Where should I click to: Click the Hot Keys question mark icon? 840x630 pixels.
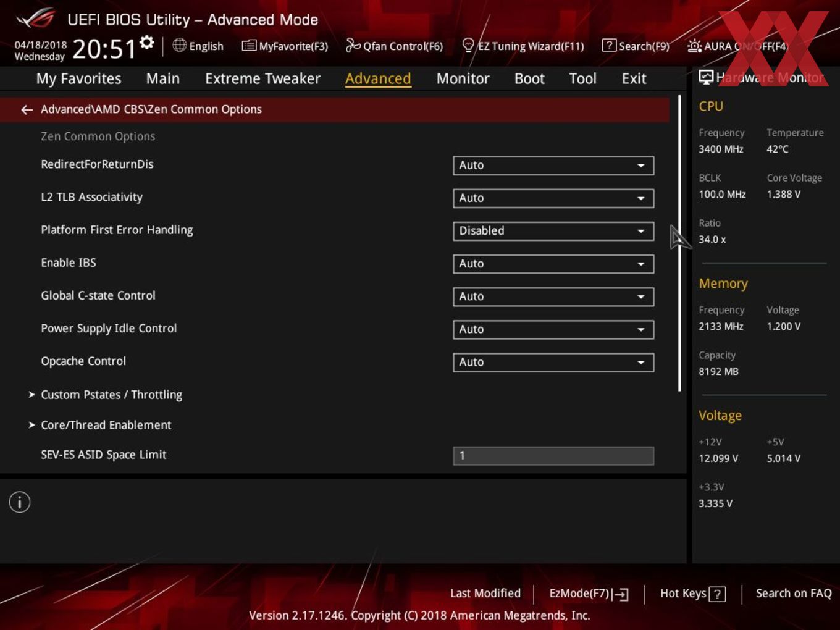pyautogui.click(x=717, y=594)
